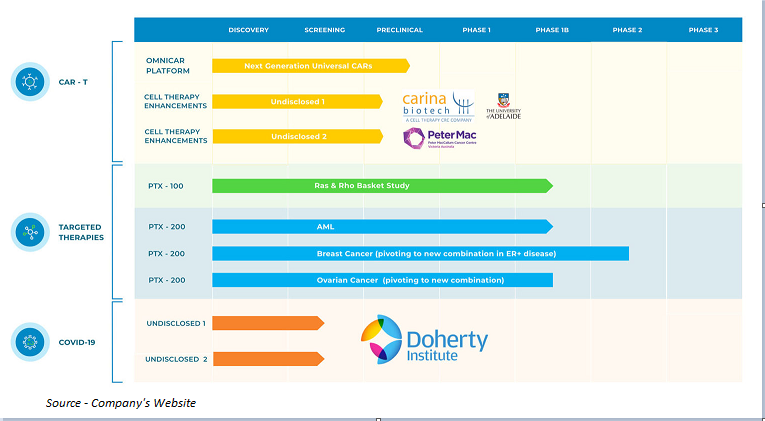Click the CAR-T circular icon

30,81
